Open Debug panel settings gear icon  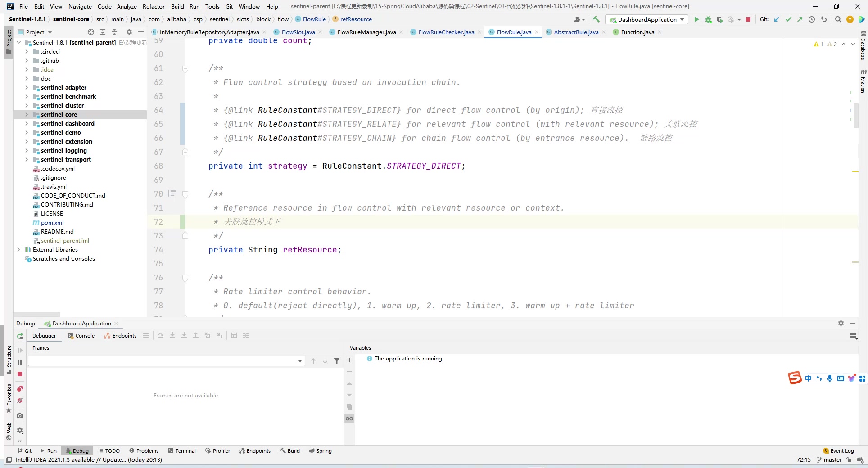coord(841,323)
